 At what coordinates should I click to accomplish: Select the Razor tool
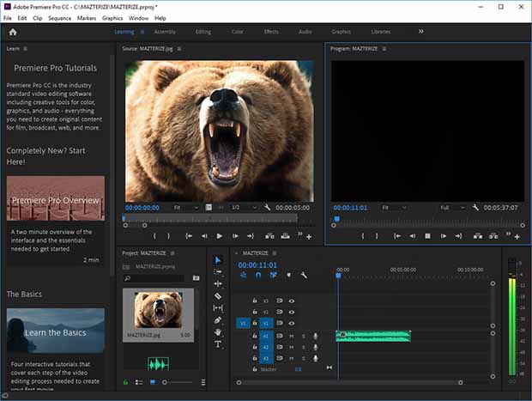pyautogui.click(x=218, y=296)
